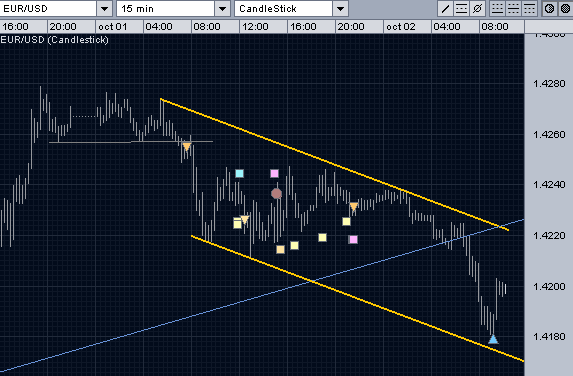Toggle the half-shaded octagon button

[550, 8]
